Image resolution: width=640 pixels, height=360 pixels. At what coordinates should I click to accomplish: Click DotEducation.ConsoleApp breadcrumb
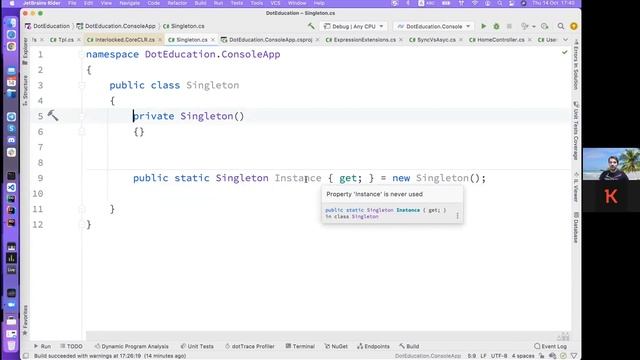116,26
